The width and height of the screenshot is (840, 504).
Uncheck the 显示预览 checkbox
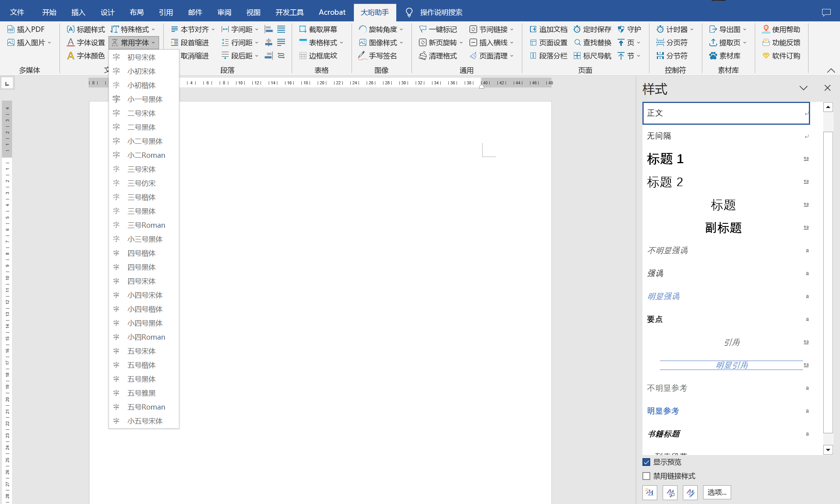pyautogui.click(x=646, y=462)
